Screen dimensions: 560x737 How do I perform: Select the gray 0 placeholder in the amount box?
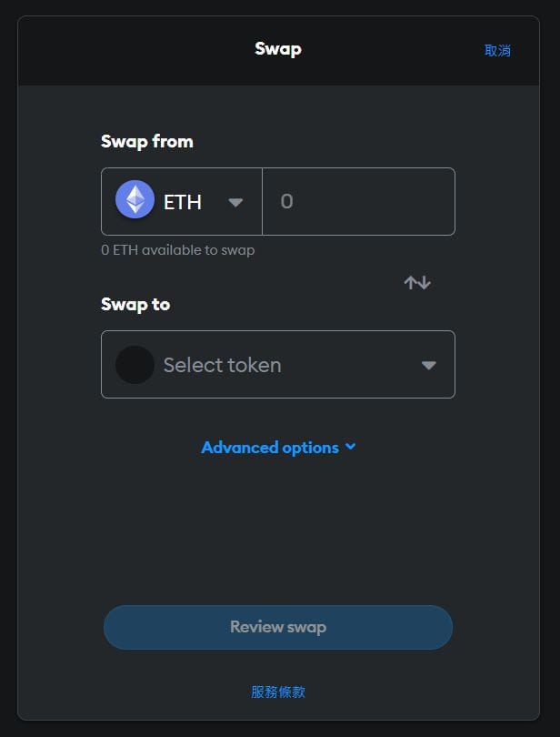coord(286,201)
